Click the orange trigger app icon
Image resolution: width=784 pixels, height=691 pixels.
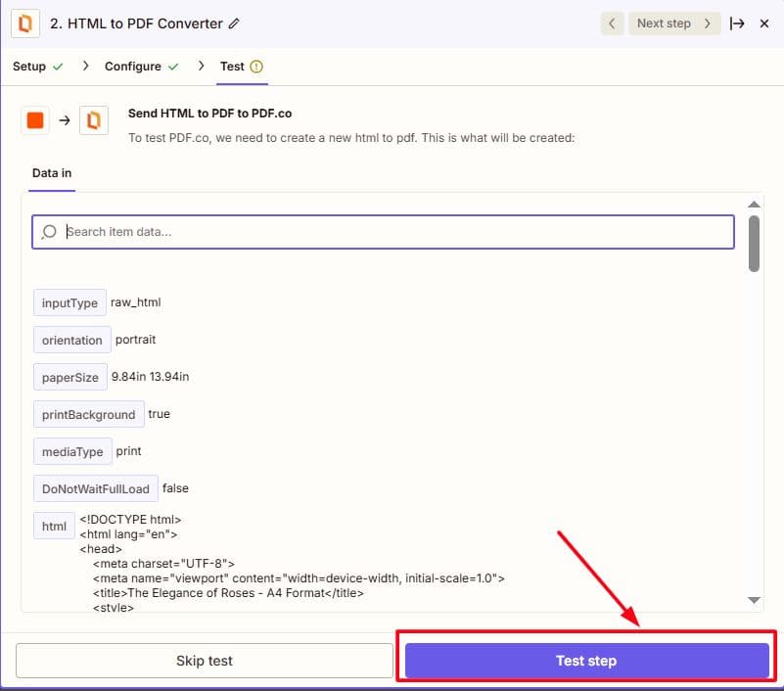coord(35,120)
